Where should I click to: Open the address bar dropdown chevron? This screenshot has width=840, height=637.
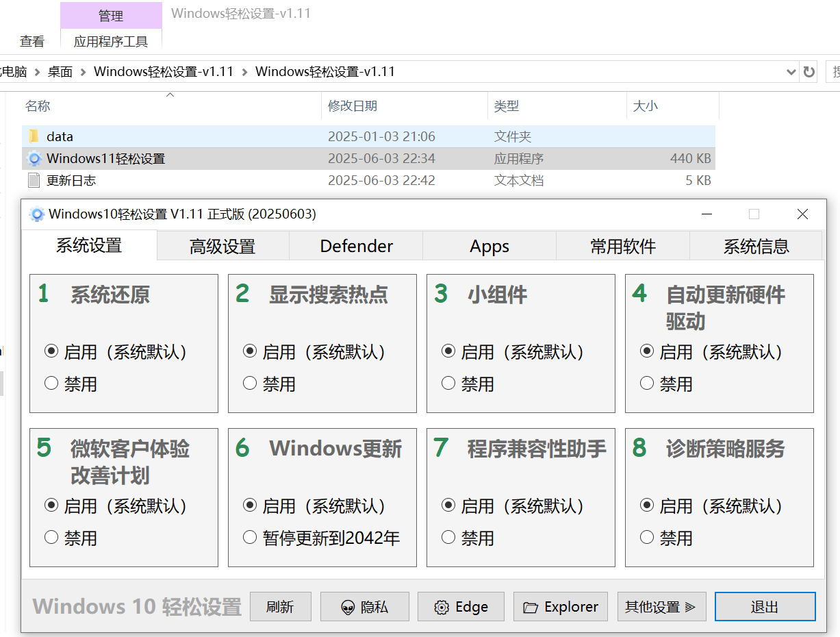pos(791,71)
